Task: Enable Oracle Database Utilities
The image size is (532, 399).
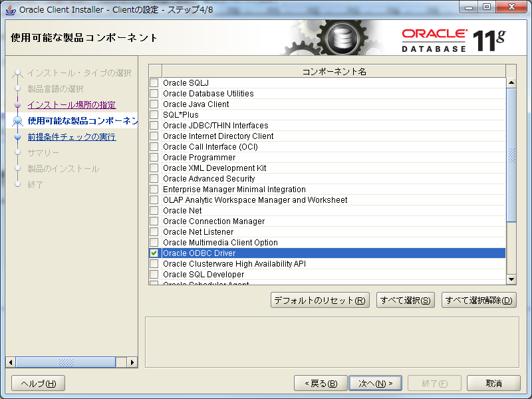Action: coord(154,93)
